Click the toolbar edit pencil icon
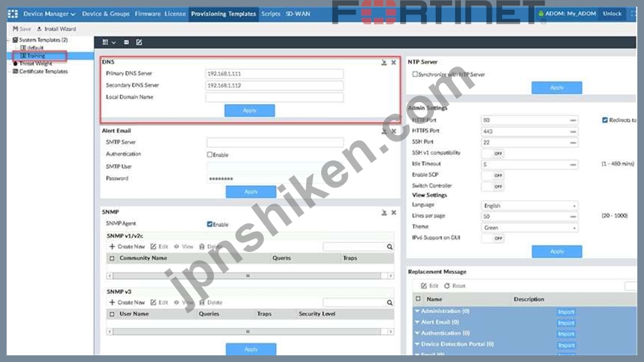644x362 pixels. click(139, 42)
